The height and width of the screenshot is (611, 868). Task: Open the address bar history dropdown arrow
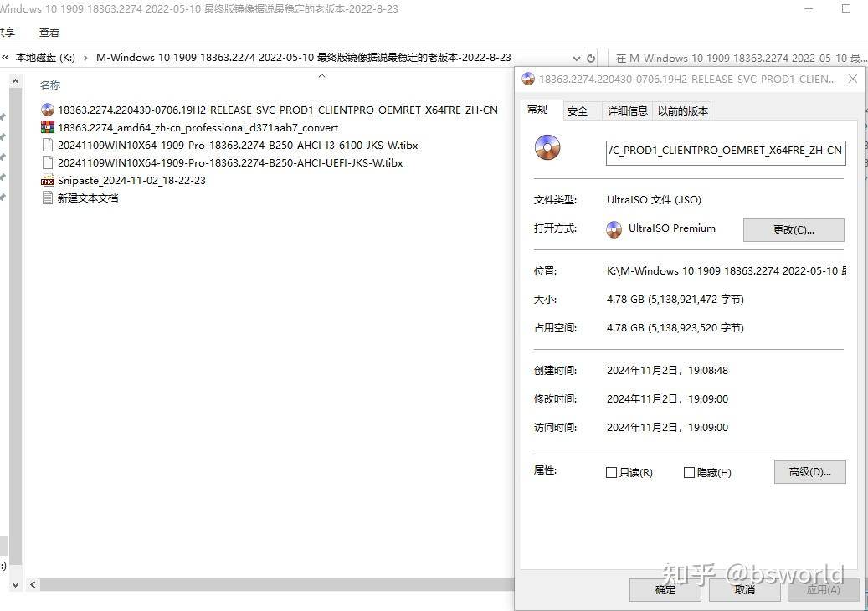click(576, 58)
